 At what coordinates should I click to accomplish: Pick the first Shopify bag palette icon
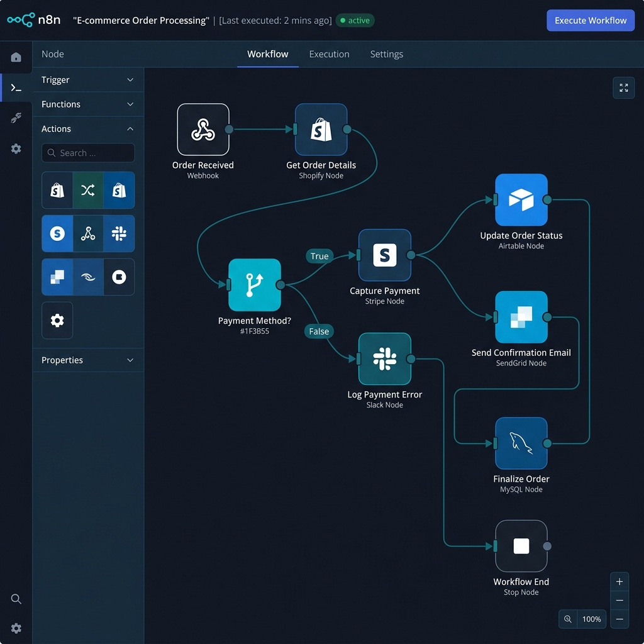click(57, 190)
